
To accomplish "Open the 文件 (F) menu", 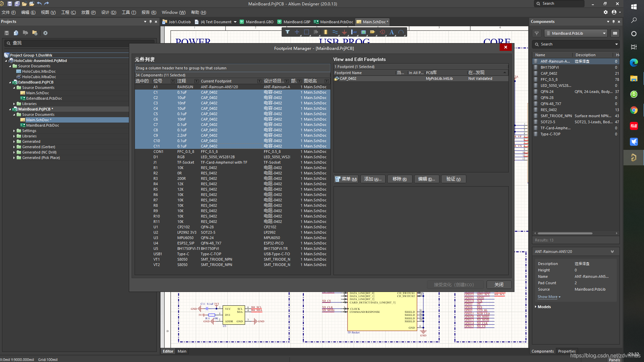I will pyautogui.click(x=9, y=12).
